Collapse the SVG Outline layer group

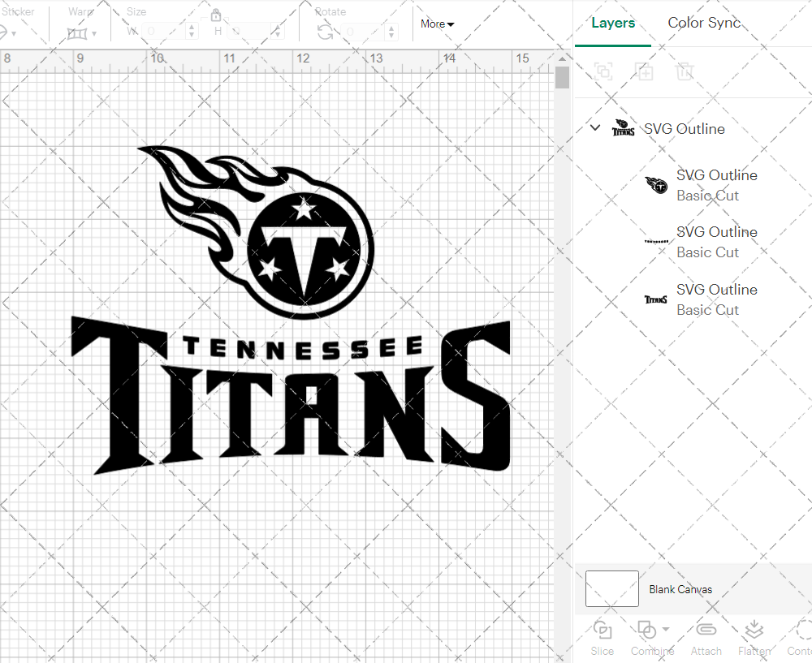595,127
